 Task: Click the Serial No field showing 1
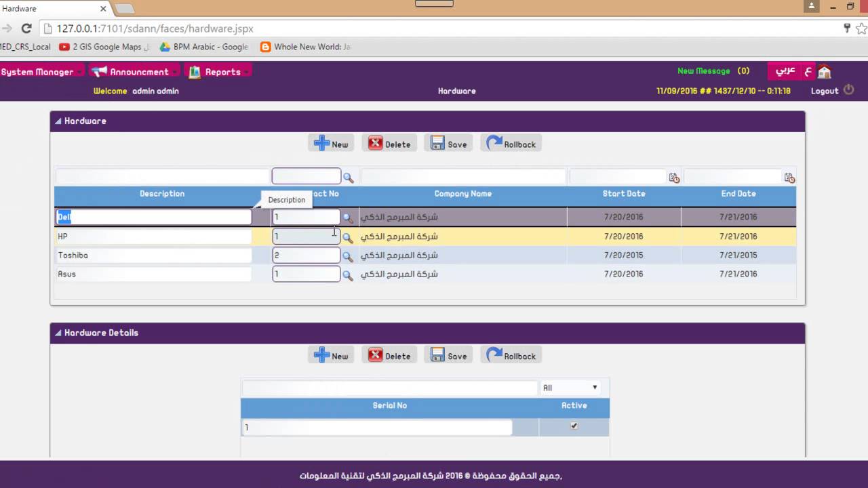point(377,427)
